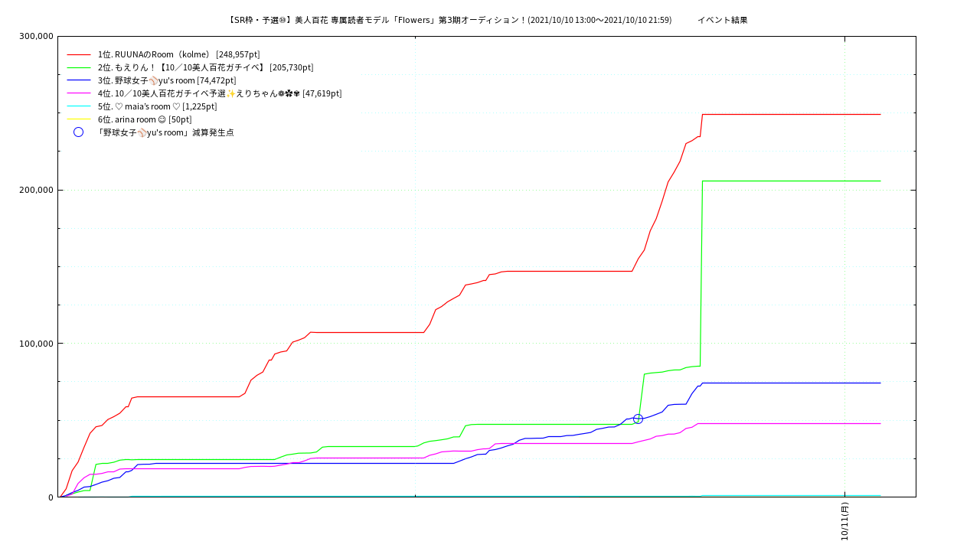Viewport: 980px width, 551px height.
Task: Click the blue line swatch for 3位
Action: [x=79, y=80]
